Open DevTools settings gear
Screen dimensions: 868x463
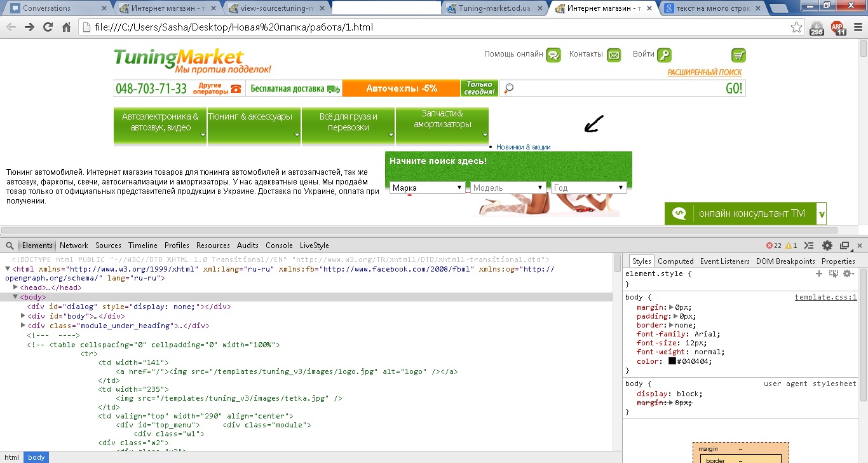(x=827, y=245)
